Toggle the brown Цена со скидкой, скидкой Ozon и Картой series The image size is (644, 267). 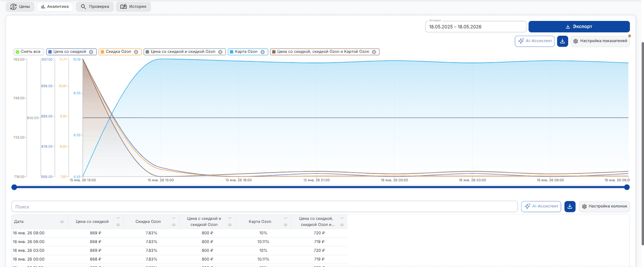point(325,52)
